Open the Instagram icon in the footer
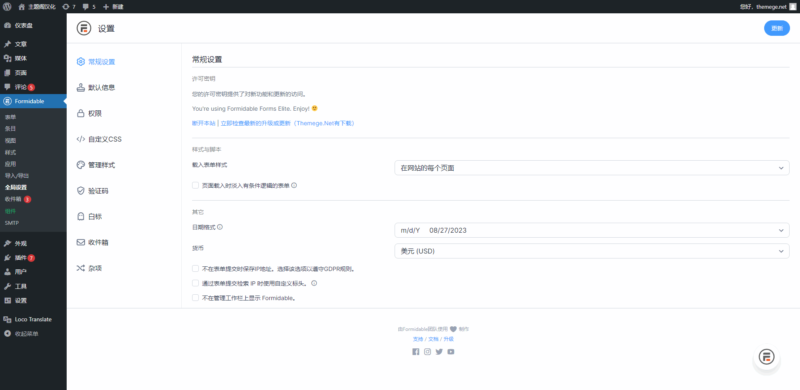The image size is (800, 390). pos(428,352)
